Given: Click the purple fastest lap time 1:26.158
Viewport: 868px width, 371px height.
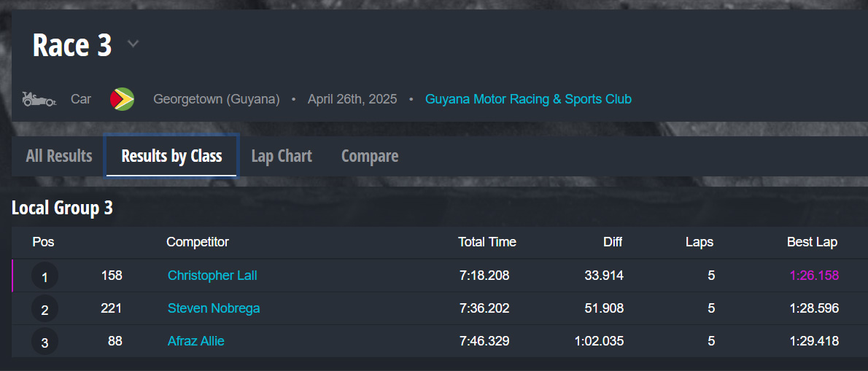Looking at the screenshot, I should pyautogui.click(x=814, y=276).
